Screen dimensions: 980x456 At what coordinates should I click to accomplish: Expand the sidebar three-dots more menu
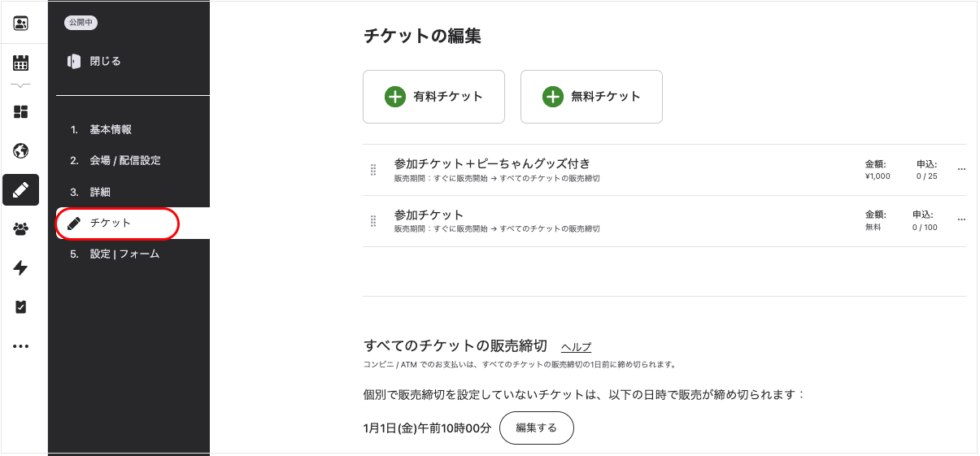click(x=21, y=346)
